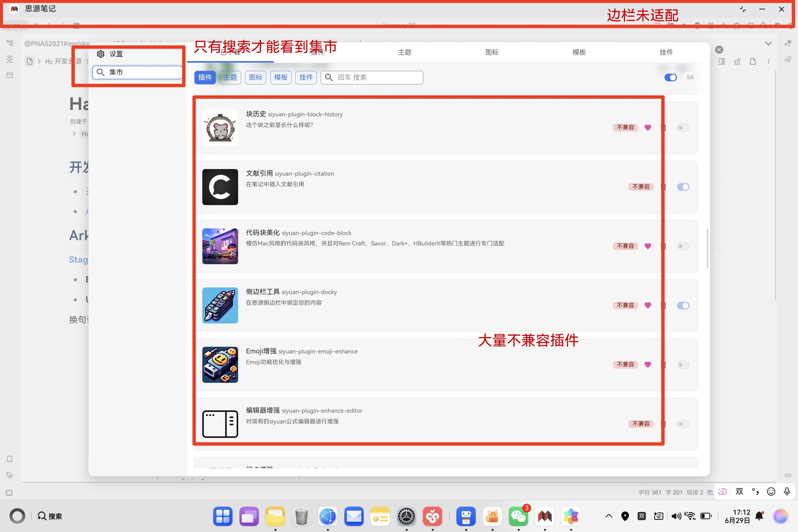The image size is (798, 532).
Task: Open the emoji picker icon in the status bar
Action: point(771,491)
